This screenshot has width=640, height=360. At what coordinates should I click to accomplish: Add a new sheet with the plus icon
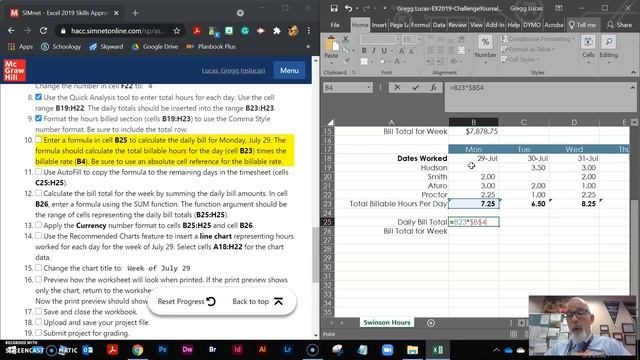tap(431, 323)
